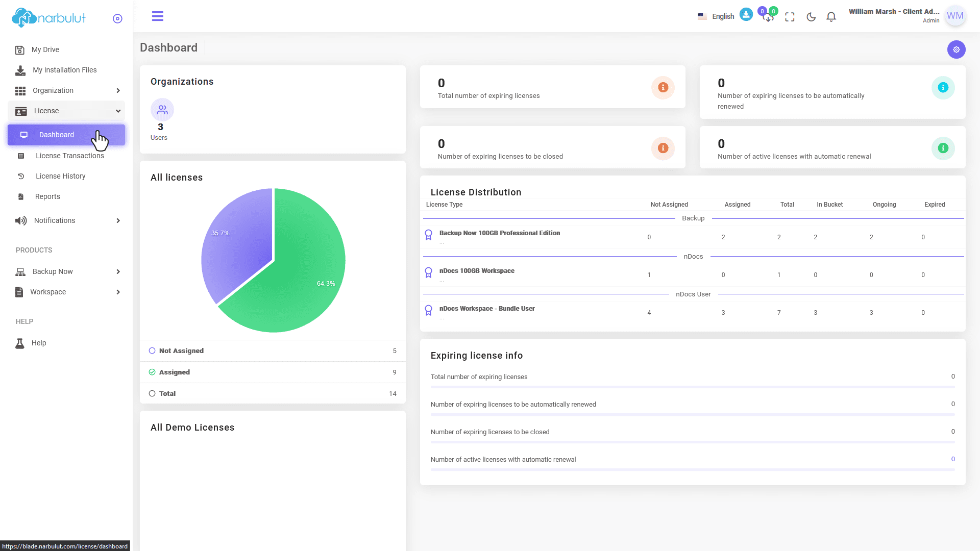Viewport: 980px width, 551px height.
Task: Toggle the sidebar pin circle icon
Action: pyautogui.click(x=117, y=19)
